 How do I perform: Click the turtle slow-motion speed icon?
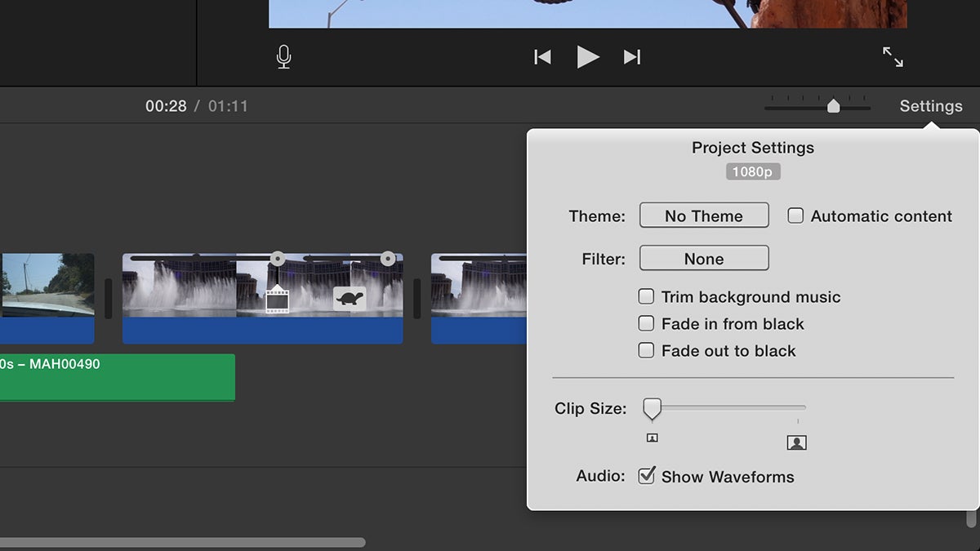coord(350,298)
